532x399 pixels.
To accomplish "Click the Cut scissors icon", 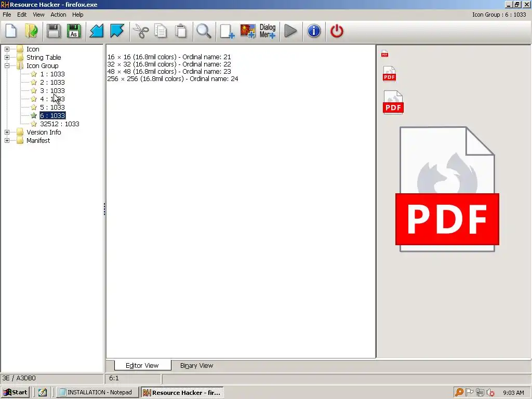I will pos(140,31).
